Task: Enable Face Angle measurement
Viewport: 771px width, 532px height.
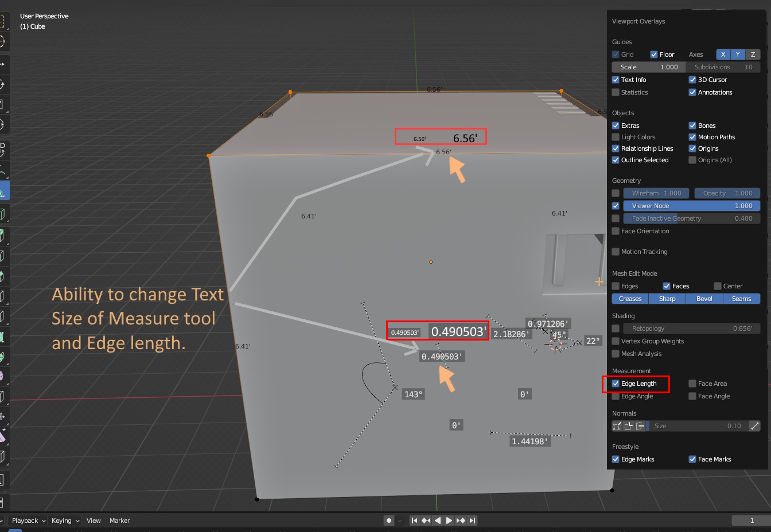Action: pos(692,396)
